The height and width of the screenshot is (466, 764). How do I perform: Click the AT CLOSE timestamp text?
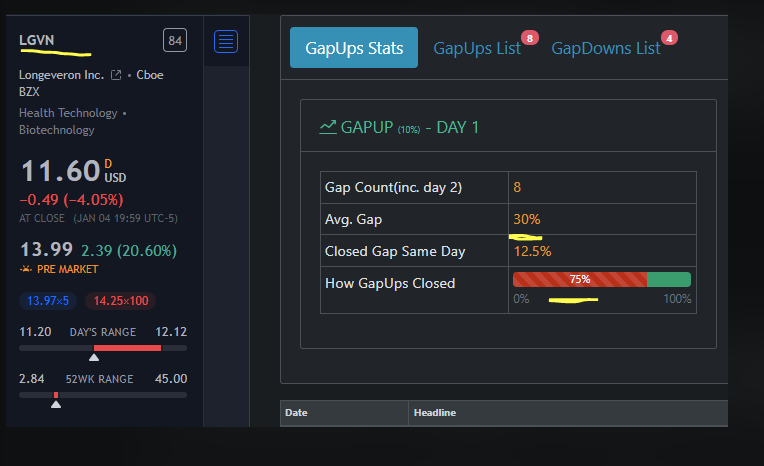tap(98, 218)
